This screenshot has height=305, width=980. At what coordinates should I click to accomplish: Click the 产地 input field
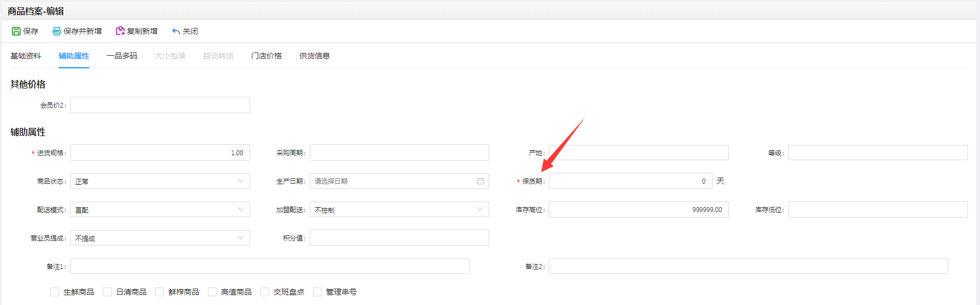tap(639, 152)
